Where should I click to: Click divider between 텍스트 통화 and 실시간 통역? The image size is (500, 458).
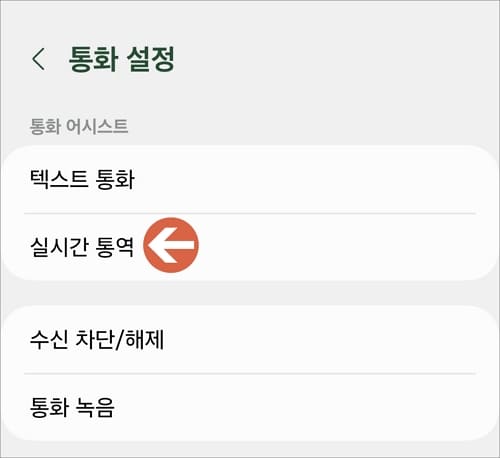point(250,213)
